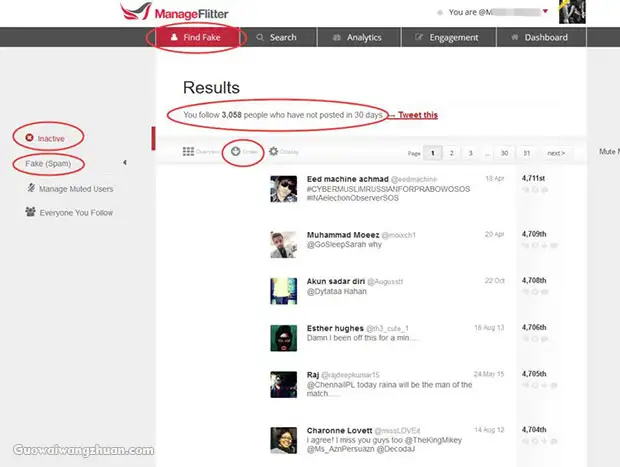
Task: Jump to results page 31
Action: pos(526,153)
